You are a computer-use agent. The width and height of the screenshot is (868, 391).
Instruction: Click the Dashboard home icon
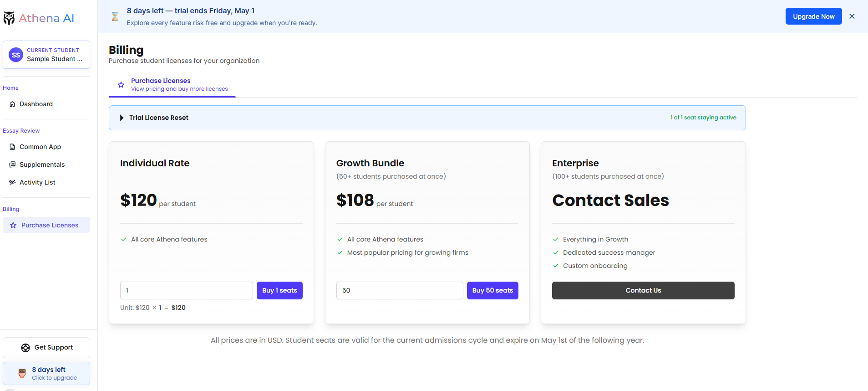(x=12, y=104)
